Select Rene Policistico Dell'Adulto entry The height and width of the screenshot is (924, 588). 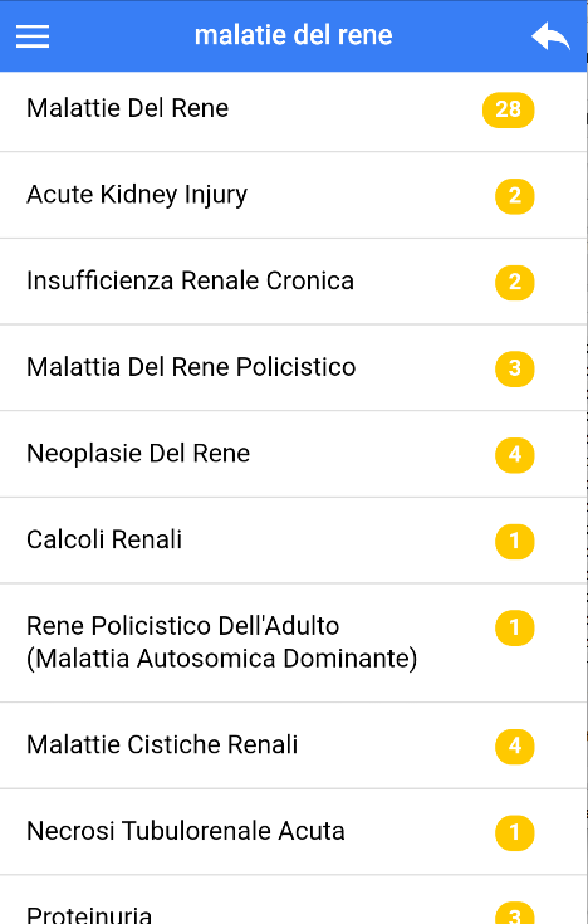coord(221,642)
